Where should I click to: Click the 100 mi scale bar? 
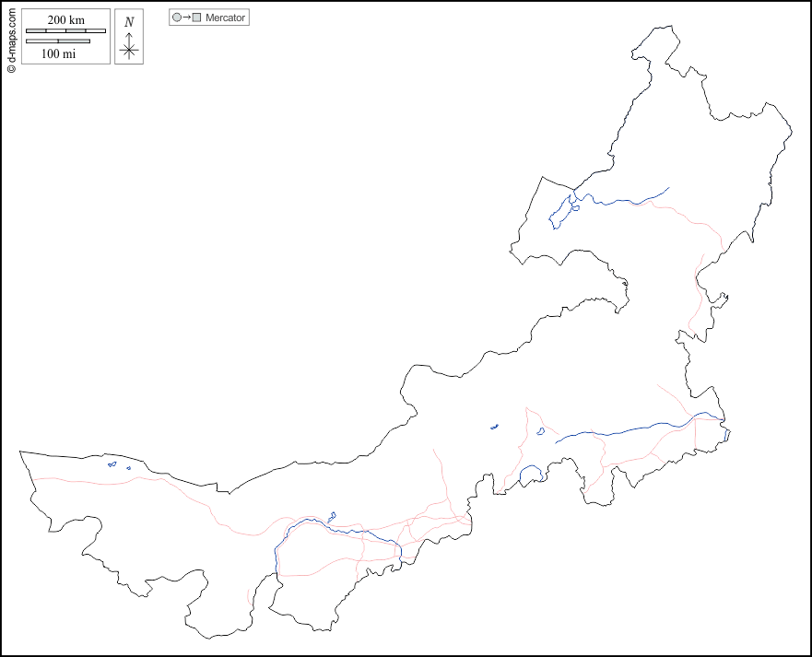point(57,41)
